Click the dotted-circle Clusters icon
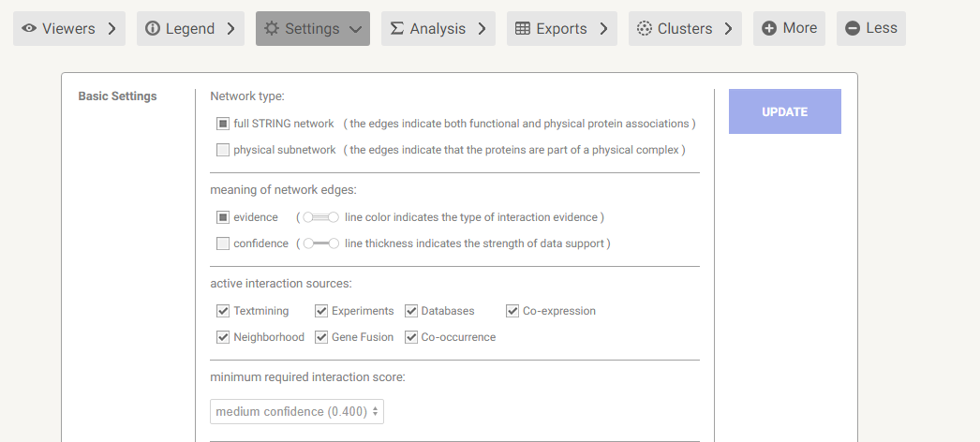This screenshot has width=980, height=442. click(645, 29)
